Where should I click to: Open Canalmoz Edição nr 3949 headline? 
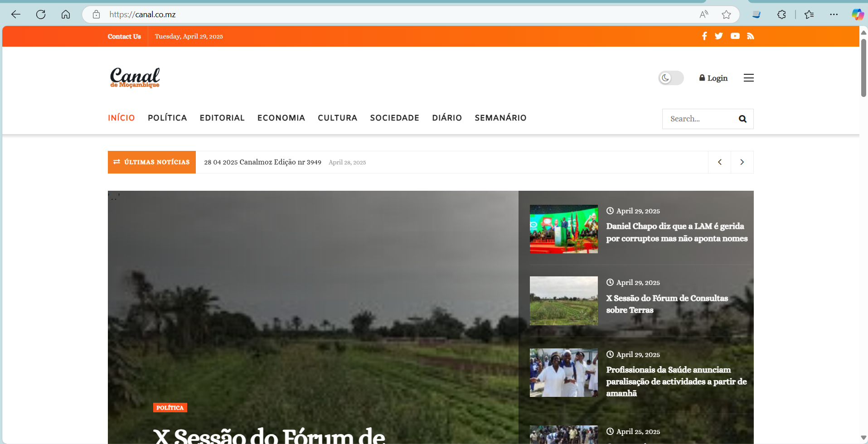(262, 162)
